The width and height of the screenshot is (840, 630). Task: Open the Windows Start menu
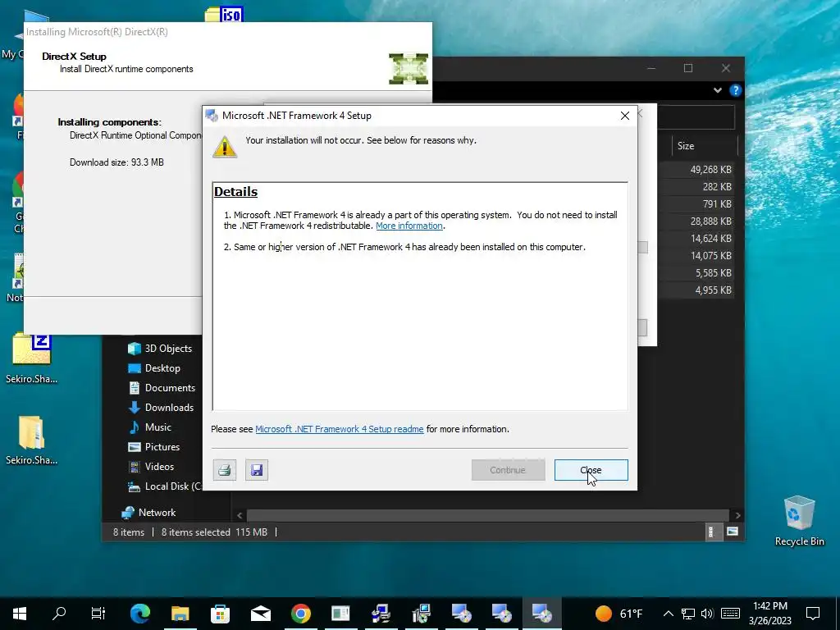(x=20, y=614)
